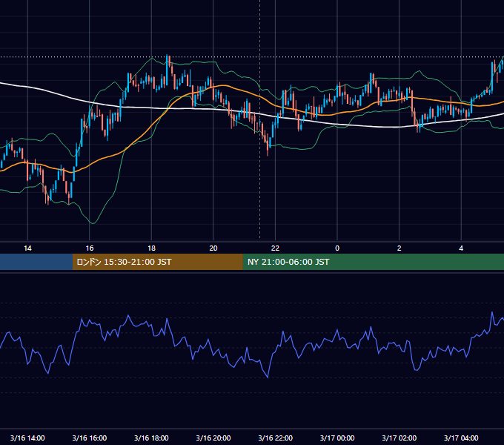Click the 3/16 22:00 time label

(x=276, y=438)
